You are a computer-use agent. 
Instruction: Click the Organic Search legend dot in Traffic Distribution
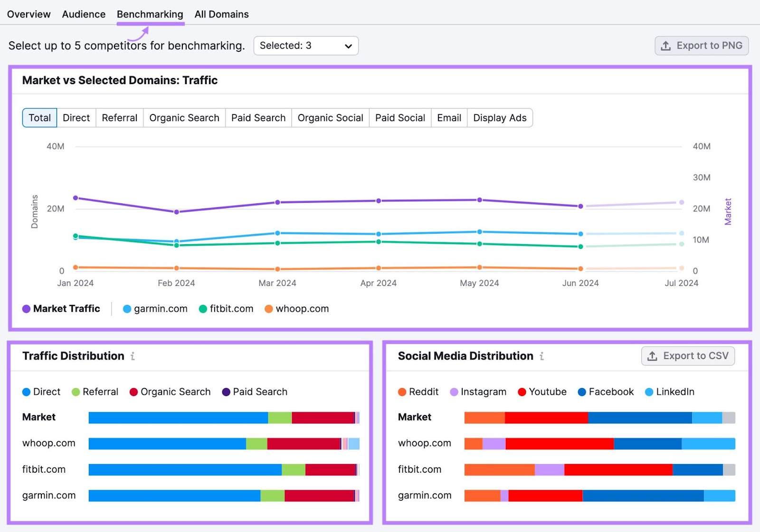[133, 392]
